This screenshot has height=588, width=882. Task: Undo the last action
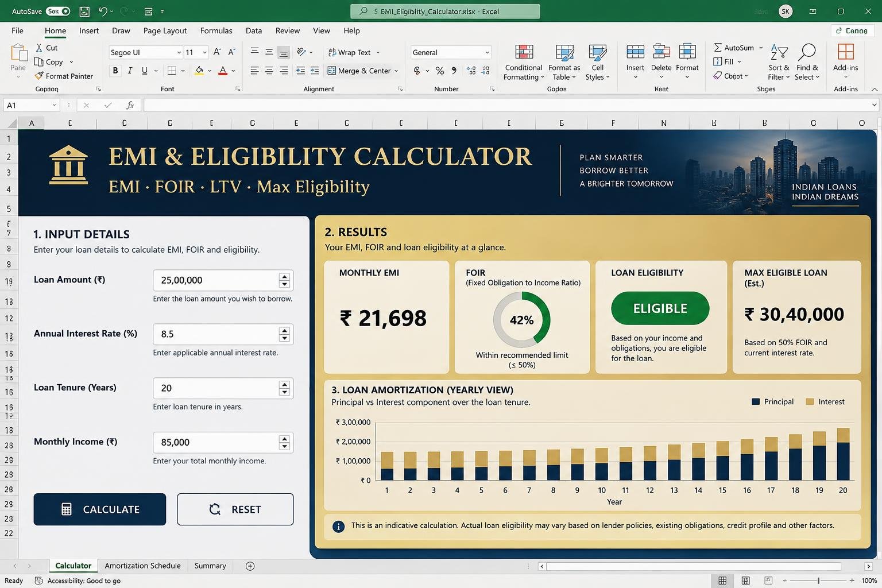tap(103, 11)
